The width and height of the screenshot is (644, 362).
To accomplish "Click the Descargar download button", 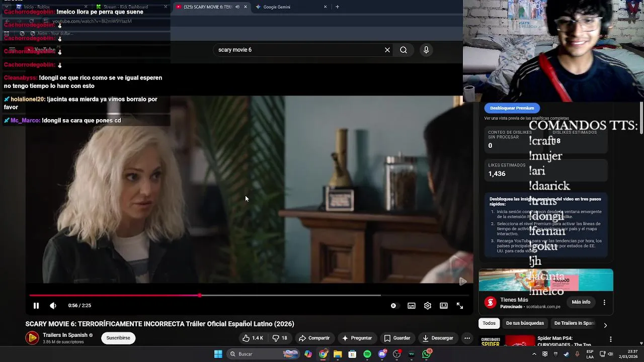I will (438, 338).
